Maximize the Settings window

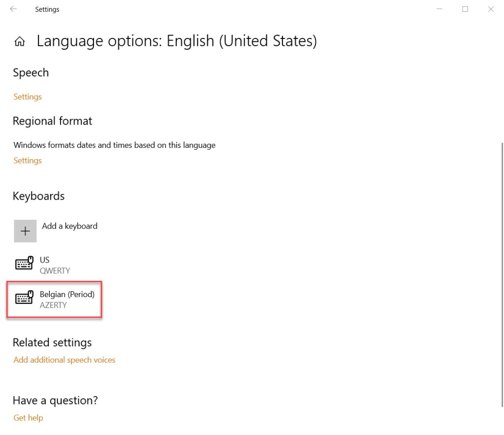click(x=465, y=9)
